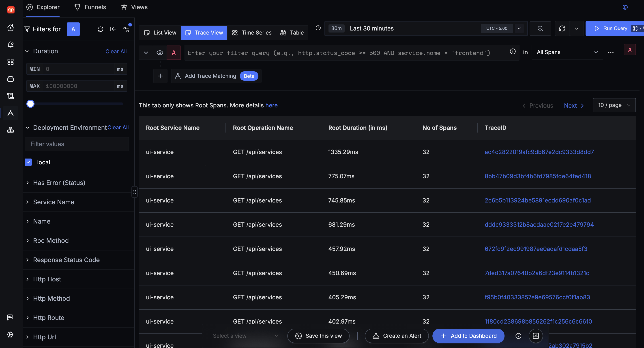The height and width of the screenshot is (348, 644).
Task: Select the Trace View tab
Action: 204,33
